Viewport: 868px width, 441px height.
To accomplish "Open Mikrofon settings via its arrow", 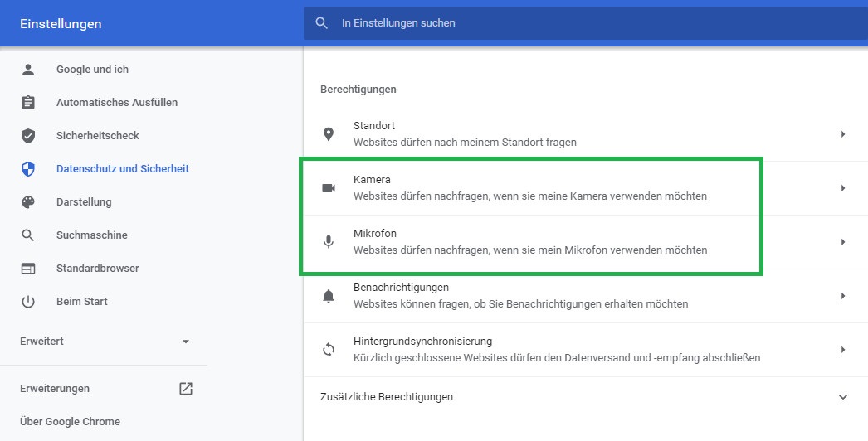I will (x=842, y=242).
